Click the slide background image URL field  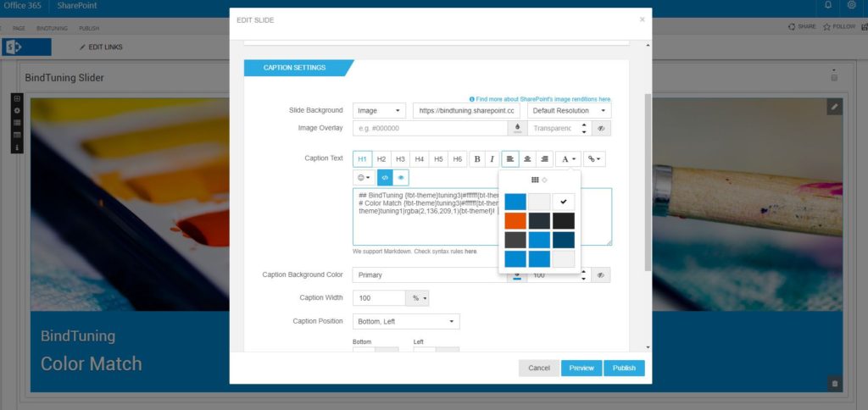click(467, 111)
